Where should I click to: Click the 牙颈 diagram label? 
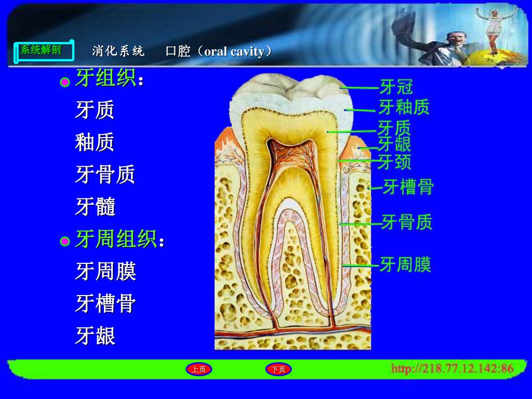394,162
